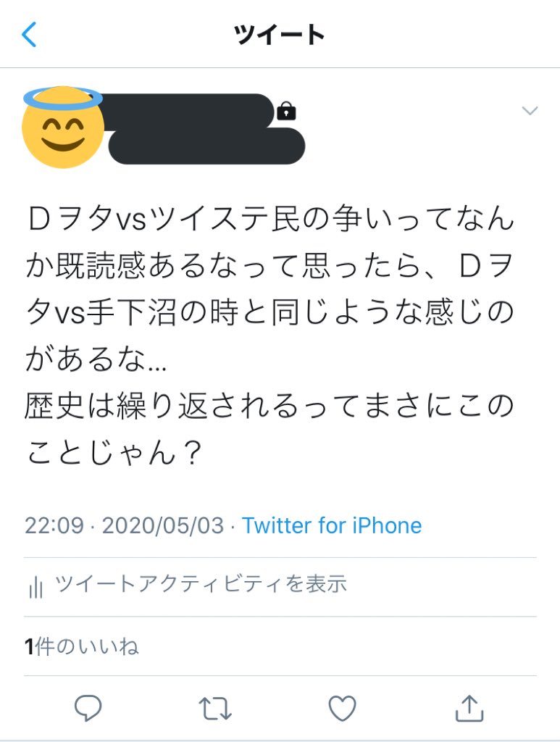
Task: Click the ツイート header title
Action: click(280, 35)
